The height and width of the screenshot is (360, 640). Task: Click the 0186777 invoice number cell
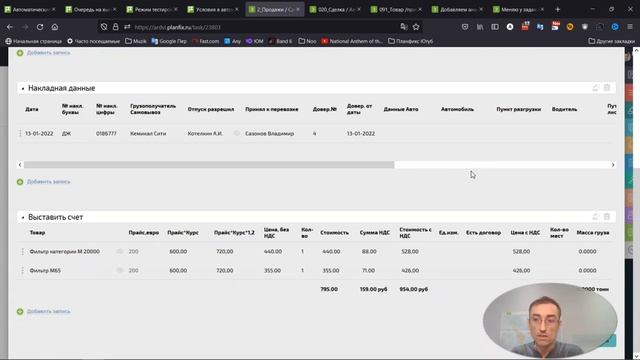click(x=106, y=133)
